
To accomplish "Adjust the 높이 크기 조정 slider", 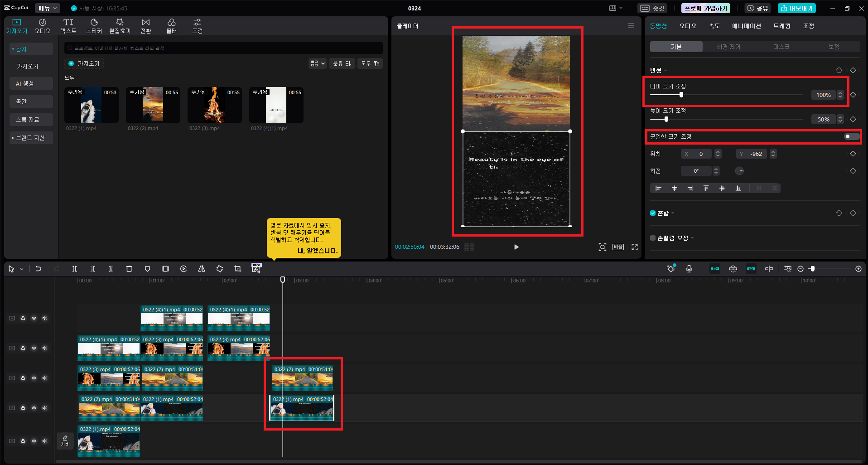I will [726, 119].
